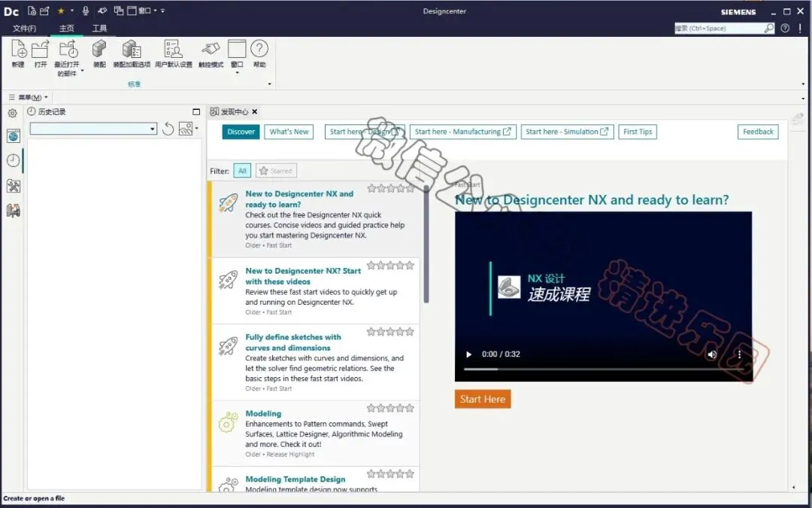The width and height of the screenshot is (812, 508).
Task: Click the Feedback button
Action: (x=758, y=132)
